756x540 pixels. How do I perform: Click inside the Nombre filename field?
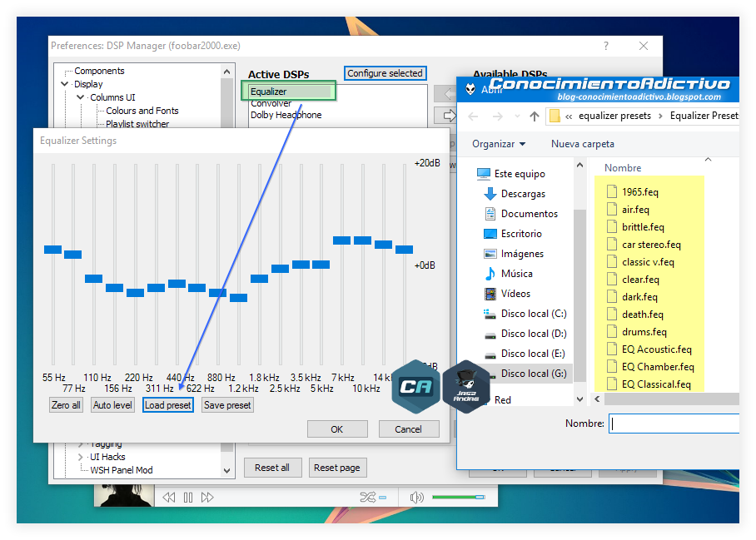click(x=674, y=423)
